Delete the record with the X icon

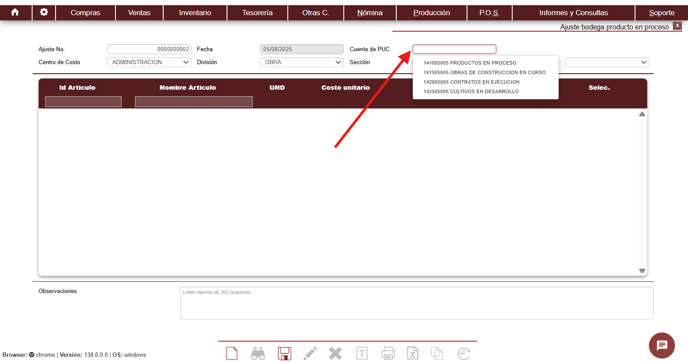coord(335,353)
